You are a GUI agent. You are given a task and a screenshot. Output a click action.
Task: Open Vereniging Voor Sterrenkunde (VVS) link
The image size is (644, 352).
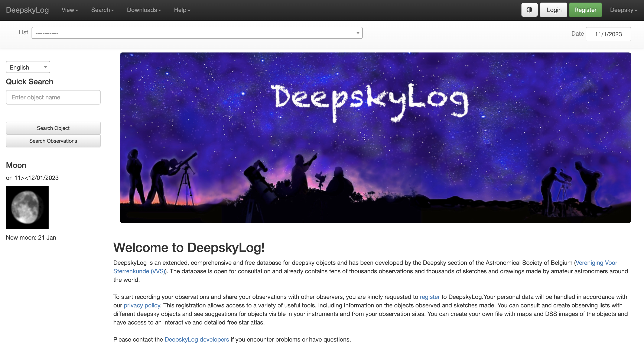pos(596,263)
